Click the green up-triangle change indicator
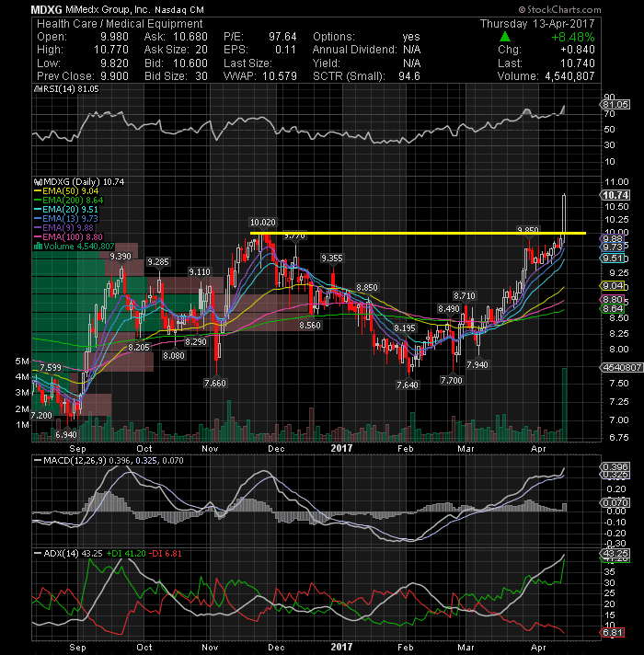 pyautogui.click(x=504, y=37)
